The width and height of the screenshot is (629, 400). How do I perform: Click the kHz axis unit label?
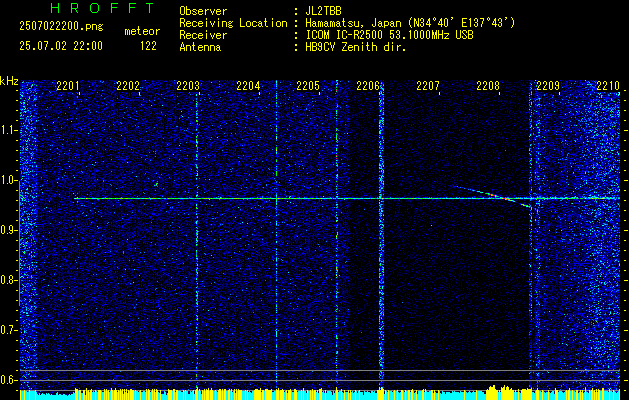click(x=9, y=81)
